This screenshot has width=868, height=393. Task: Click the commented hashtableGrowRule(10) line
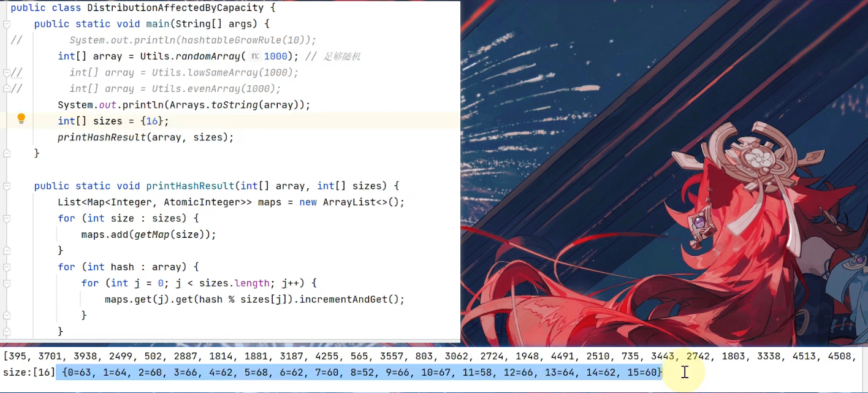192,40
